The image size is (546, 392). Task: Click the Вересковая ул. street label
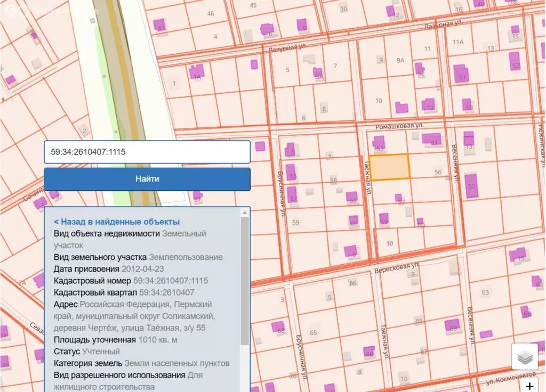[397, 268]
